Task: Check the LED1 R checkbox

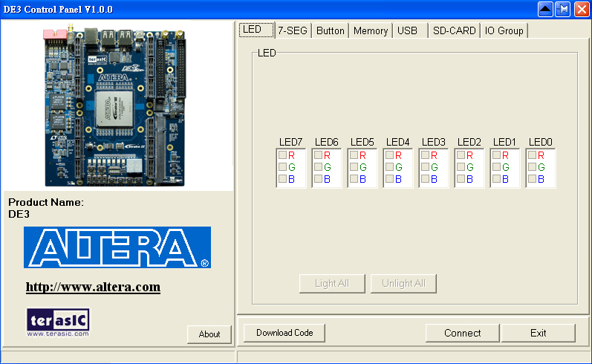Action: [x=496, y=155]
